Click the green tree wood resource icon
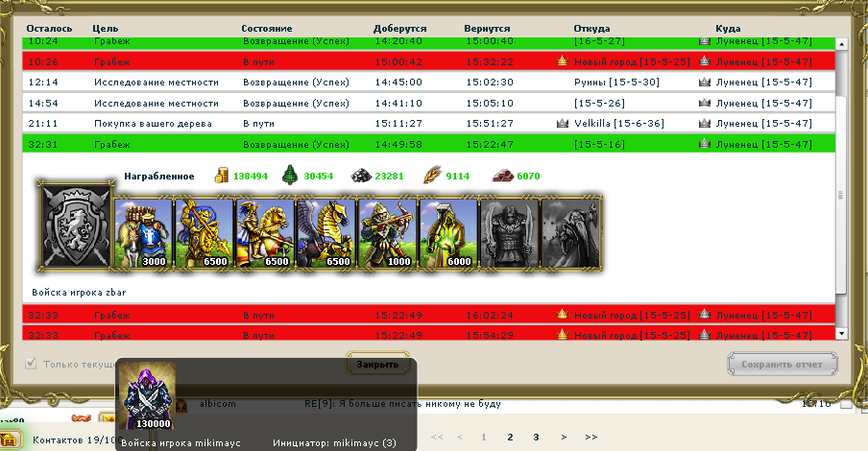 (291, 176)
